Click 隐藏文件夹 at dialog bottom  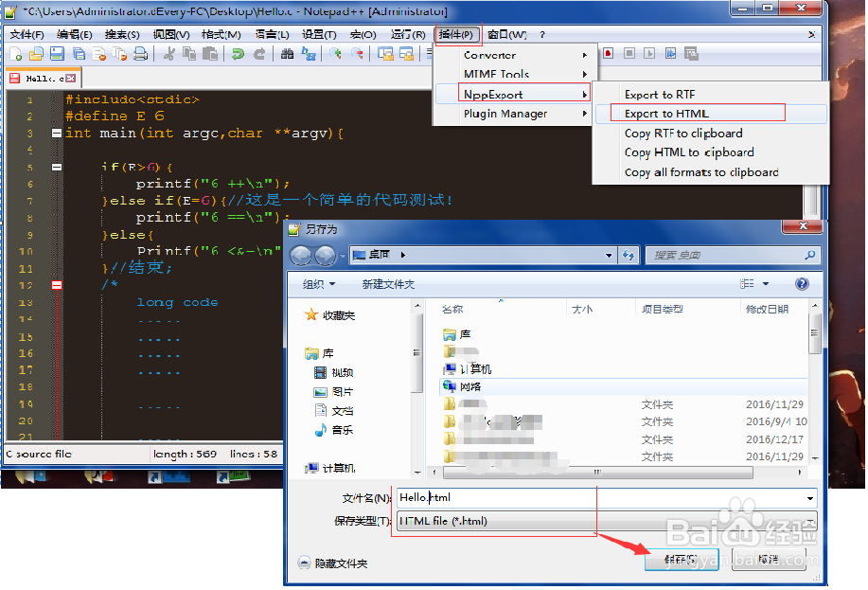pos(332,563)
